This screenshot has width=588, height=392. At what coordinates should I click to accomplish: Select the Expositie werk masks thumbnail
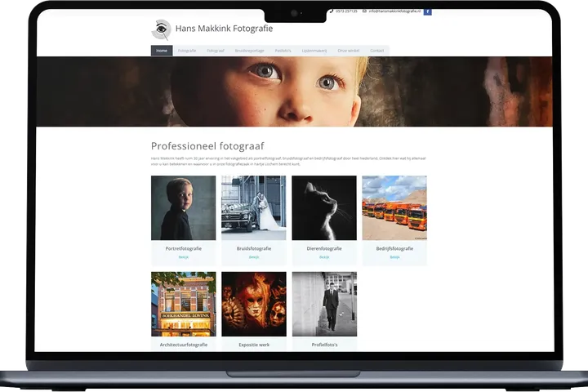254,304
